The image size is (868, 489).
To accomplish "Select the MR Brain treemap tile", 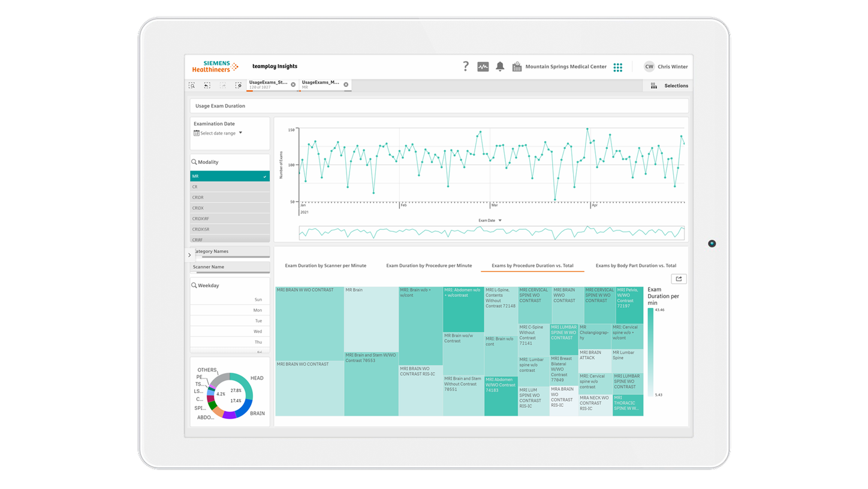I will tap(372, 319).
